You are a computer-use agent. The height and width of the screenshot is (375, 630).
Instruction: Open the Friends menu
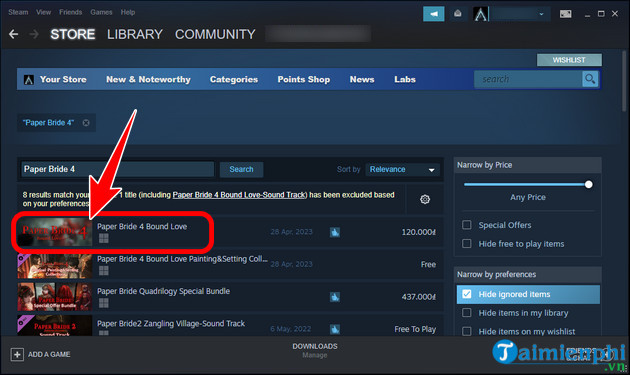coord(71,12)
